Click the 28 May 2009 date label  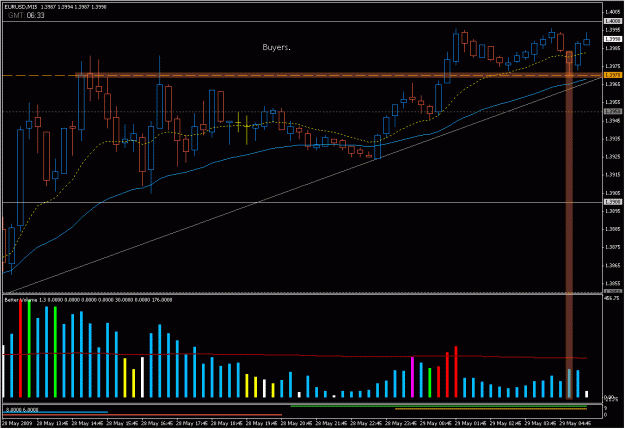pyautogui.click(x=17, y=423)
